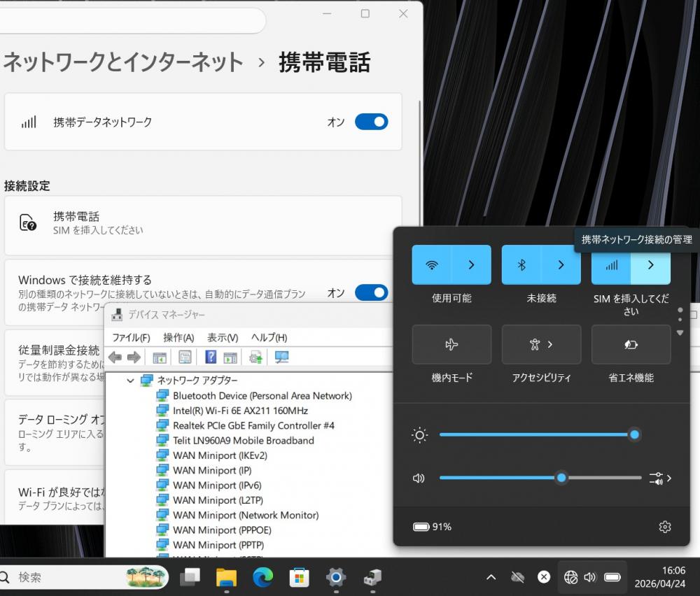Screen dimensions: 700x596
Task: Toggle Bluetooth in quick settings
Action: (x=521, y=265)
